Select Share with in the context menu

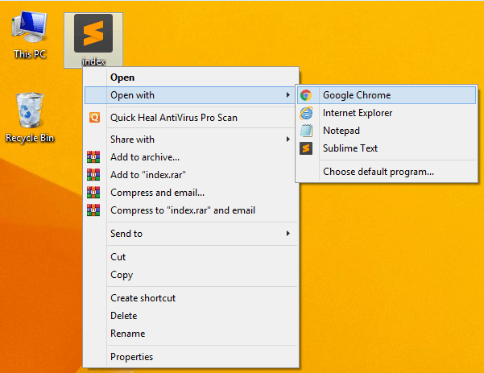tap(191, 139)
